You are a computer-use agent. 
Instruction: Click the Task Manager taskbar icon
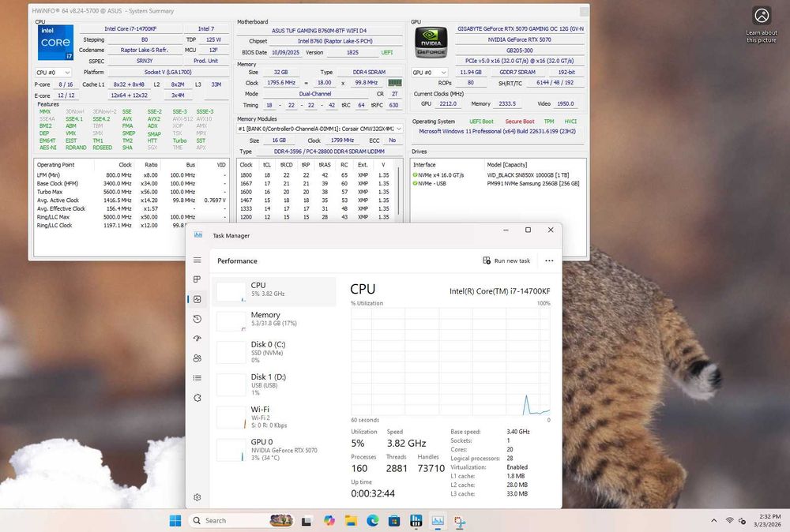[x=438, y=520]
